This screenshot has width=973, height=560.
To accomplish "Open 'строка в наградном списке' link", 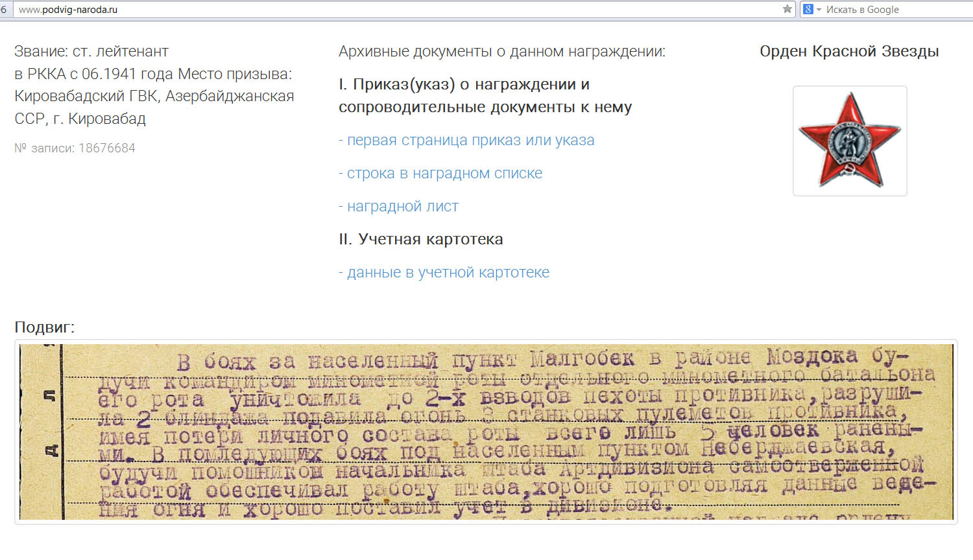I will pyautogui.click(x=444, y=174).
